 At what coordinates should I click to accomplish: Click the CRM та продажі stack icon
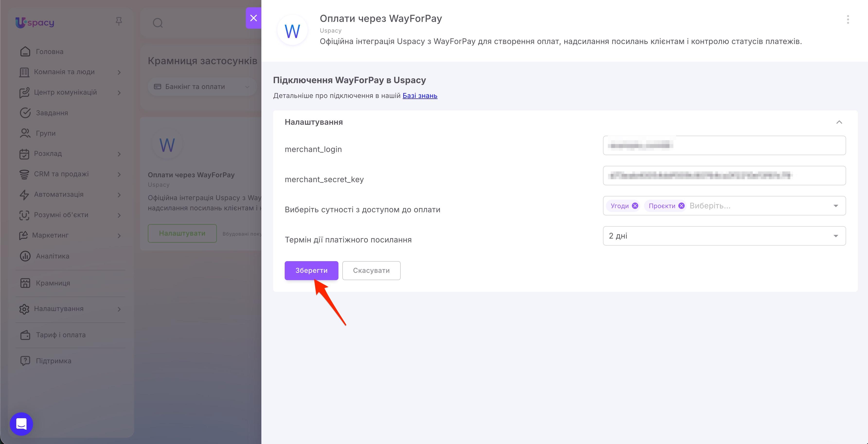[24, 174]
